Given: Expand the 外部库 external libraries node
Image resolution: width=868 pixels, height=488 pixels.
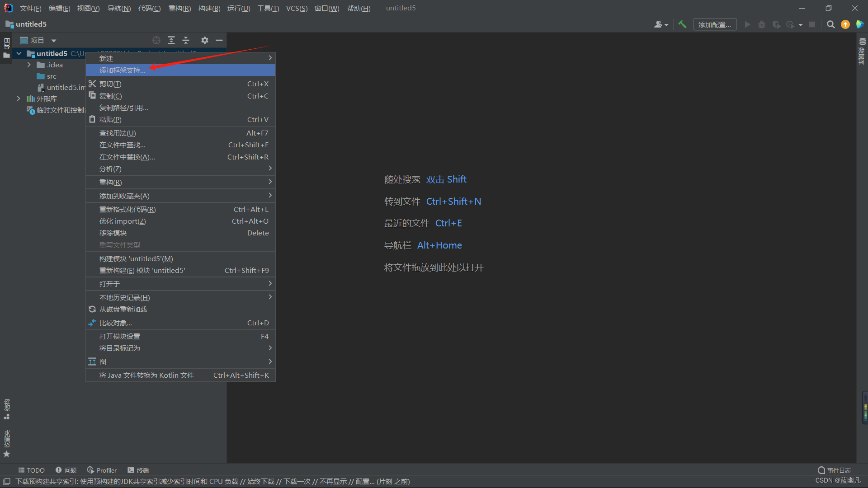Looking at the screenshot, I should 19,98.
